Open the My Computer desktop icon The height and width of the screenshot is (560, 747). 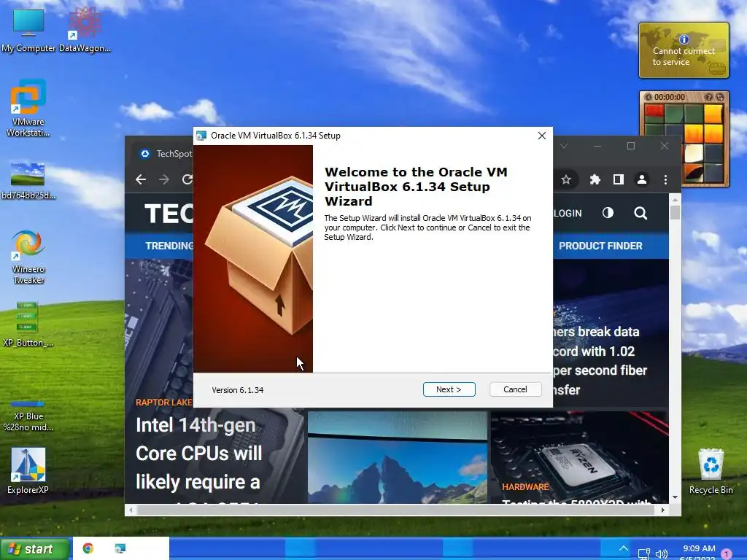[x=28, y=30]
